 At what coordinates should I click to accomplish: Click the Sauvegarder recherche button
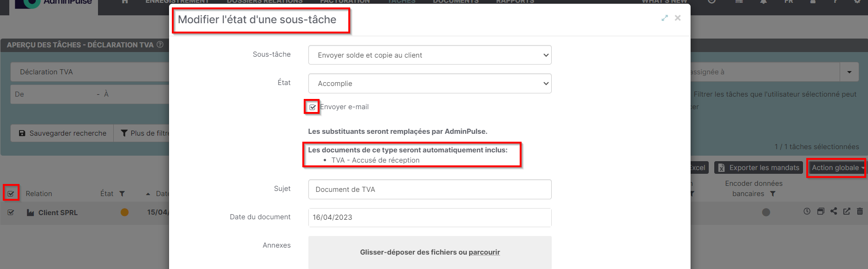coord(62,133)
